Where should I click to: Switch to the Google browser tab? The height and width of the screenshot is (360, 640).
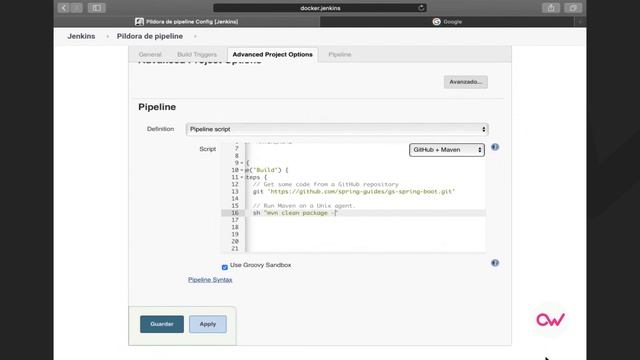tap(447, 22)
